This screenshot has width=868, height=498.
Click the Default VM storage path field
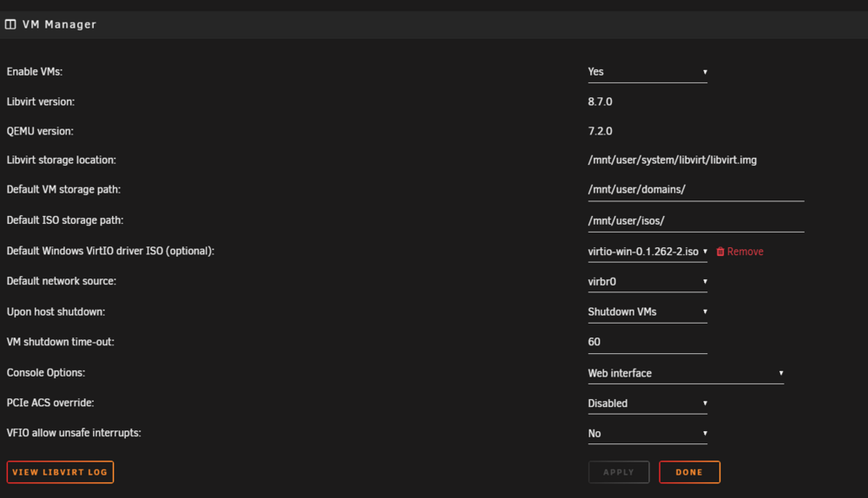tap(696, 190)
